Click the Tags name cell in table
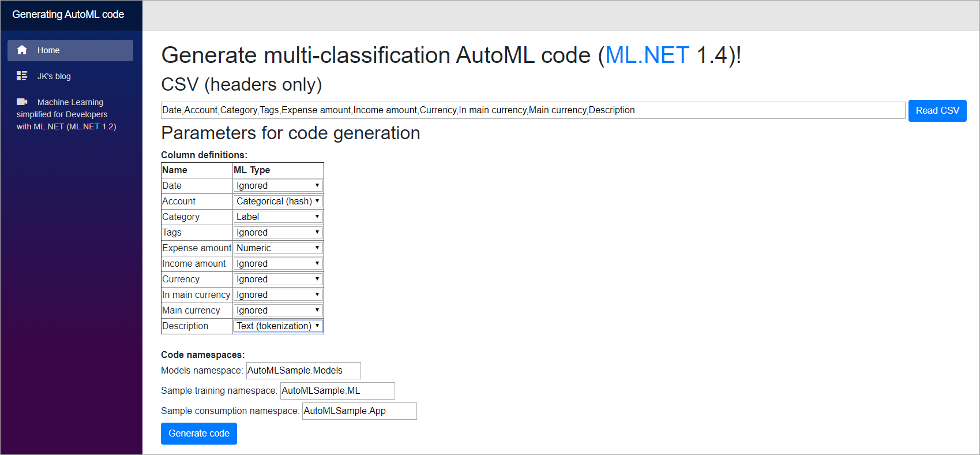The width and height of the screenshot is (980, 455). pyautogui.click(x=197, y=232)
